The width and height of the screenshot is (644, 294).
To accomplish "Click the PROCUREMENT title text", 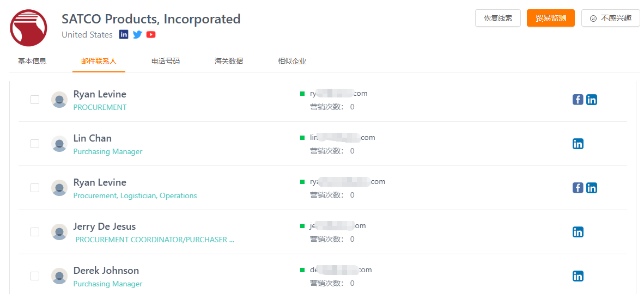I will pos(100,107).
